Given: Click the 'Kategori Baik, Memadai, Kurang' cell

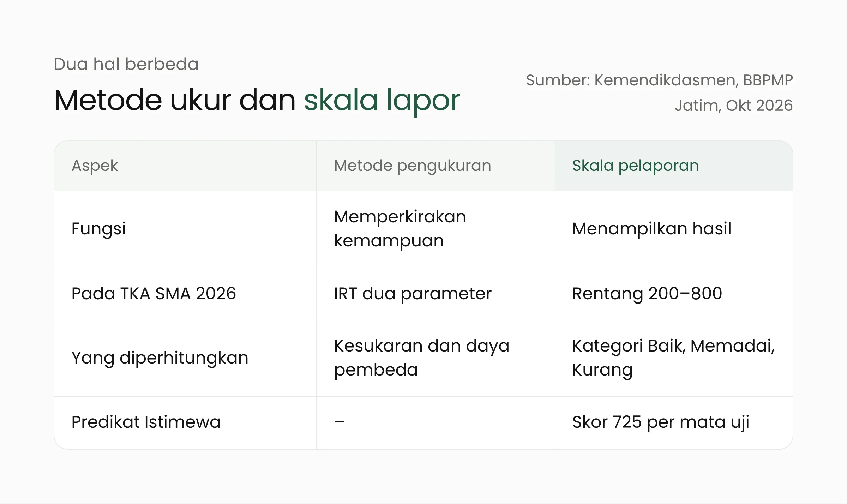Looking at the screenshot, I should click(673, 358).
